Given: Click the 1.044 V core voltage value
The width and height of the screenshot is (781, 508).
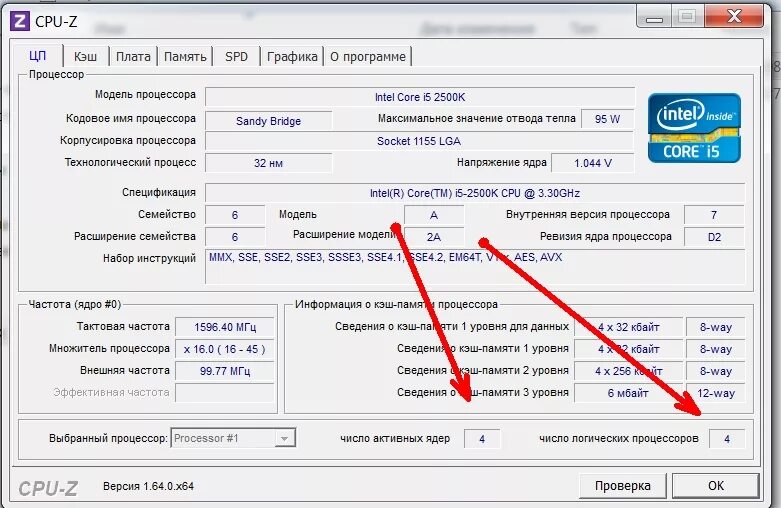Looking at the screenshot, I should click(x=593, y=163).
